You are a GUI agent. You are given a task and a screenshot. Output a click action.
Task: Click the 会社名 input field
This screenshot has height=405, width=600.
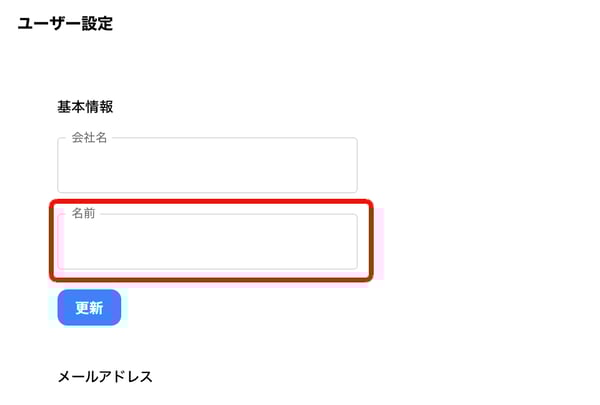pos(207,166)
